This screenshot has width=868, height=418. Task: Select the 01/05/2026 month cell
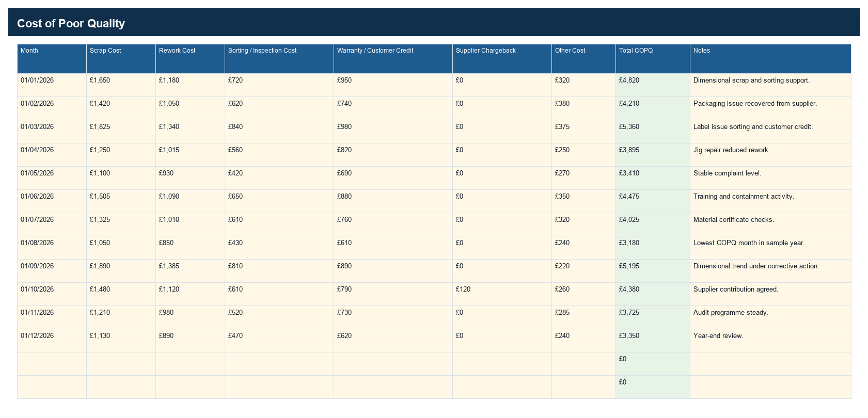(52, 178)
